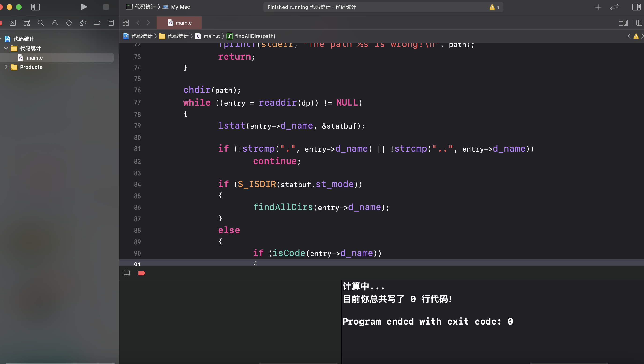Open the issue navigator

pos(55,23)
